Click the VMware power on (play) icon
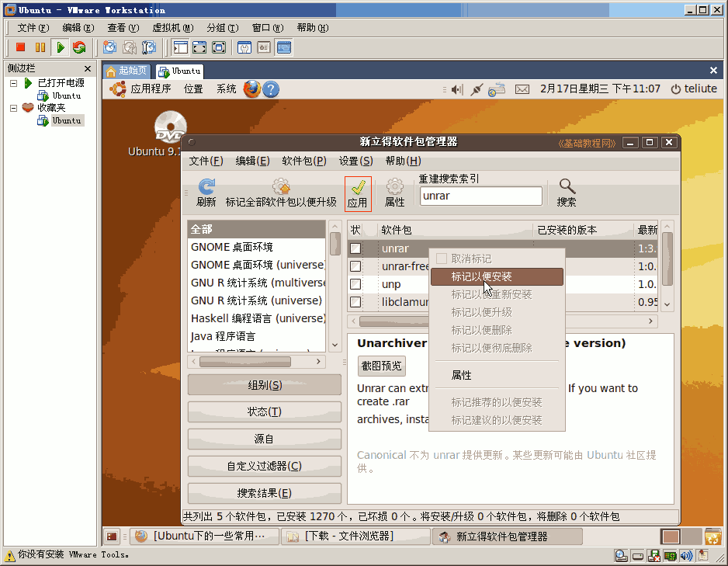This screenshot has height=566, width=728. pyautogui.click(x=61, y=47)
